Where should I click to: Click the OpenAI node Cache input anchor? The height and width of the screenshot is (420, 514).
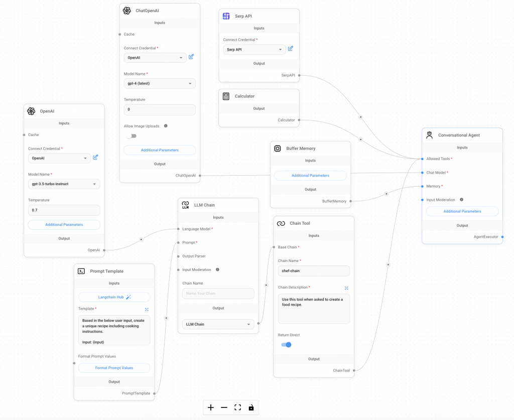[x=24, y=135]
